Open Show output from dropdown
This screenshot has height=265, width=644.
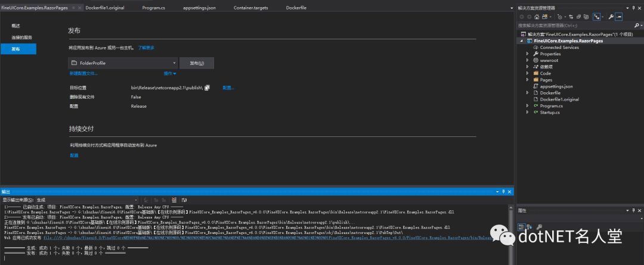tap(88, 199)
